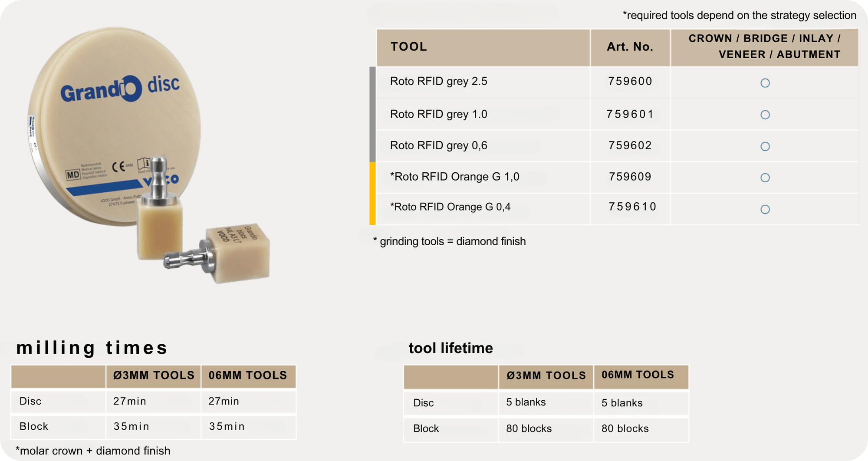This screenshot has height=461, width=868.
Task: Click article number 759600
Action: pos(630,81)
